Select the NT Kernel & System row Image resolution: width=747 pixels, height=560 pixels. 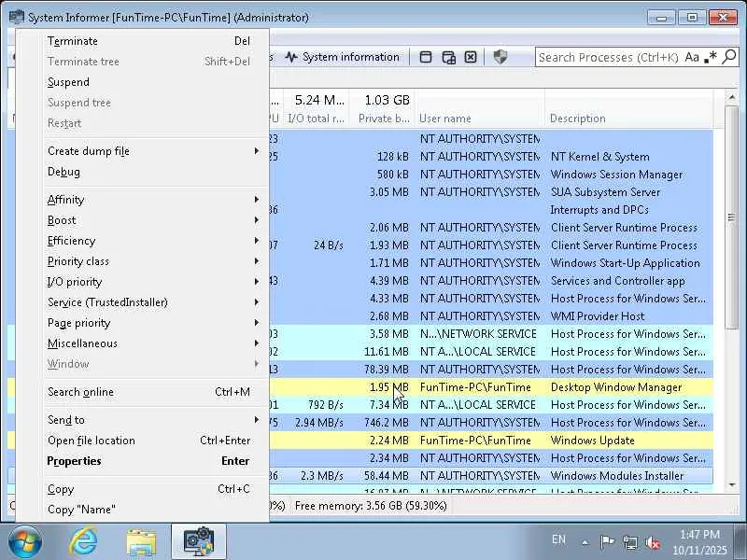pos(491,157)
